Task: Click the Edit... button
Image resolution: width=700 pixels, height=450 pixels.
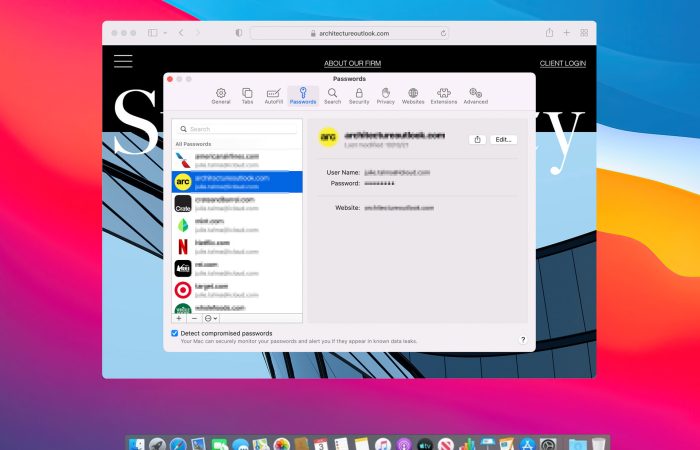Action: pos(504,140)
